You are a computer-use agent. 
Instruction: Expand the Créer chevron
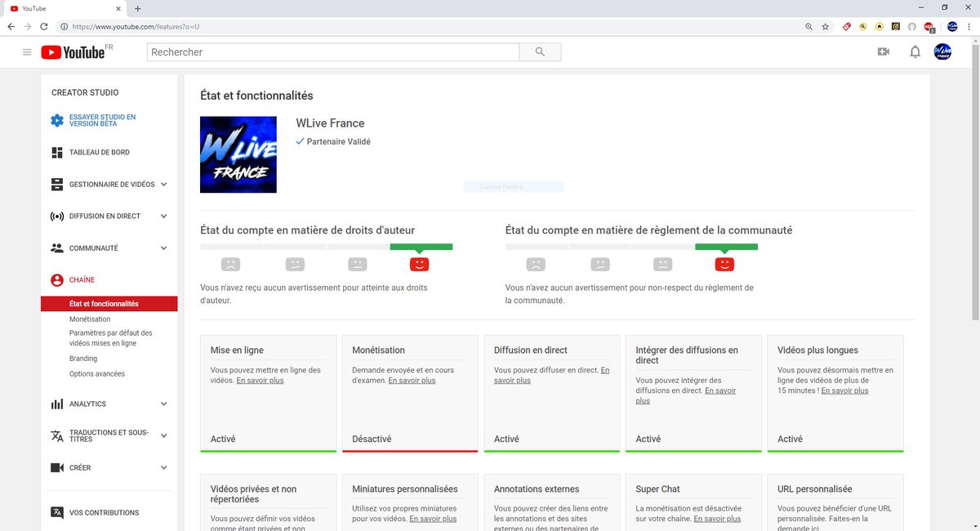[164, 468]
